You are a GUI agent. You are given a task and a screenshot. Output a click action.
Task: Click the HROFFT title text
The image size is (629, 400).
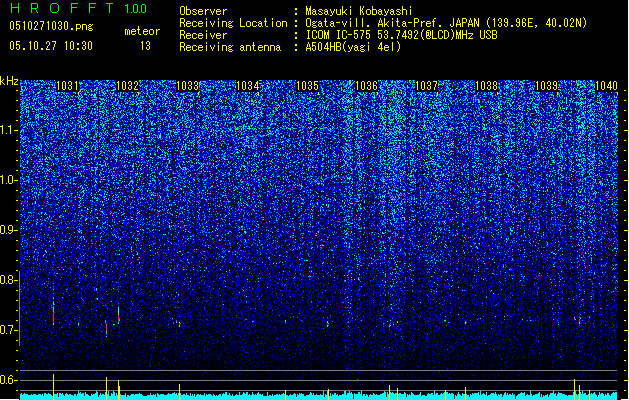[62, 8]
